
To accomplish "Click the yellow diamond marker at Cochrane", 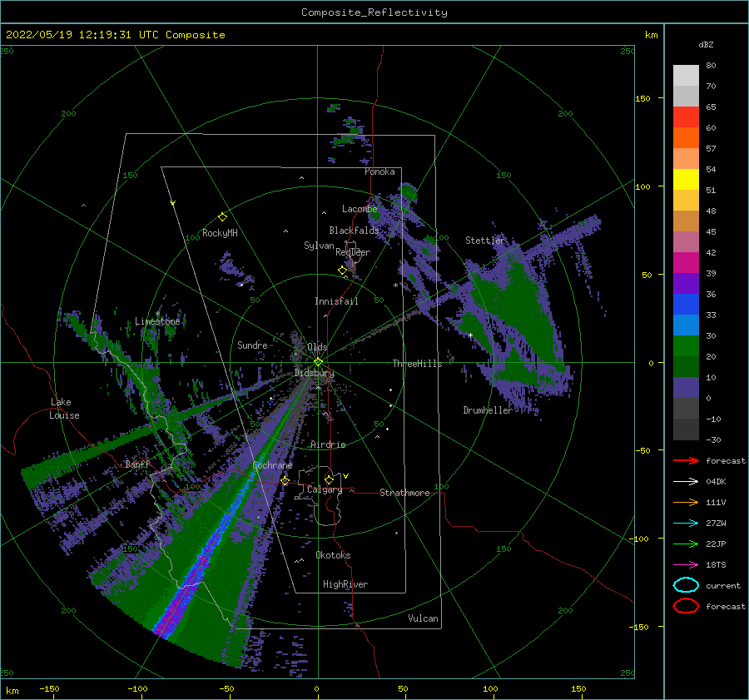I will pyautogui.click(x=285, y=481).
